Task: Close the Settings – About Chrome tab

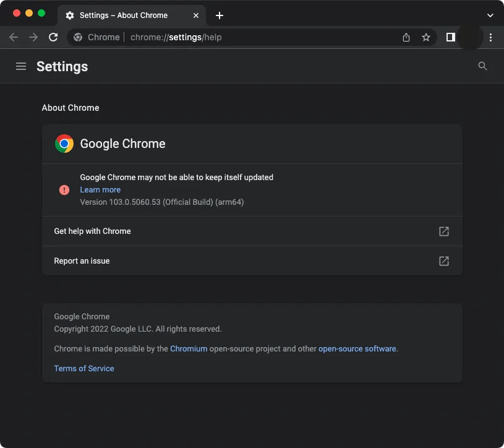Action: click(196, 15)
